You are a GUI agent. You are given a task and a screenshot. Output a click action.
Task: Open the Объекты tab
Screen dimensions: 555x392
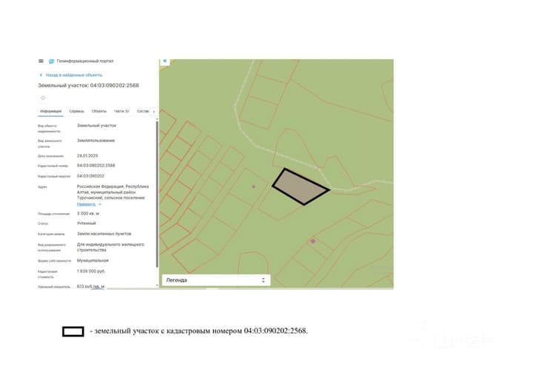point(98,111)
